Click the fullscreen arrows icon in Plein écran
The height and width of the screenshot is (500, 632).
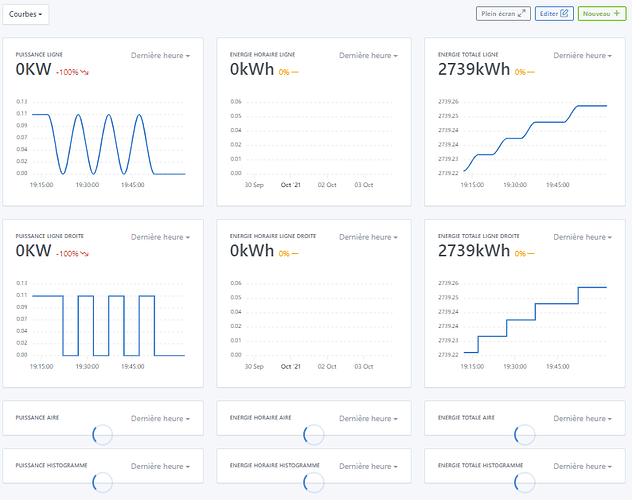tap(522, 14)
